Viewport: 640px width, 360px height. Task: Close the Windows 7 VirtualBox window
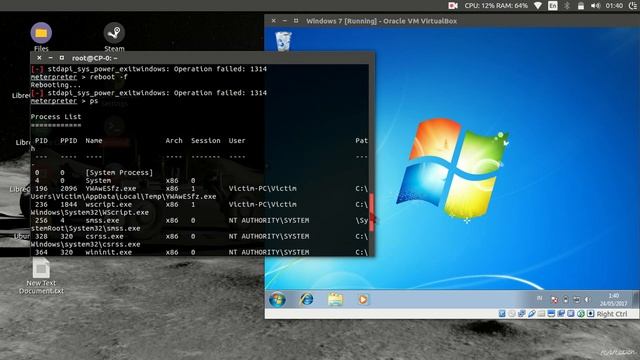[x=273, y=20]
